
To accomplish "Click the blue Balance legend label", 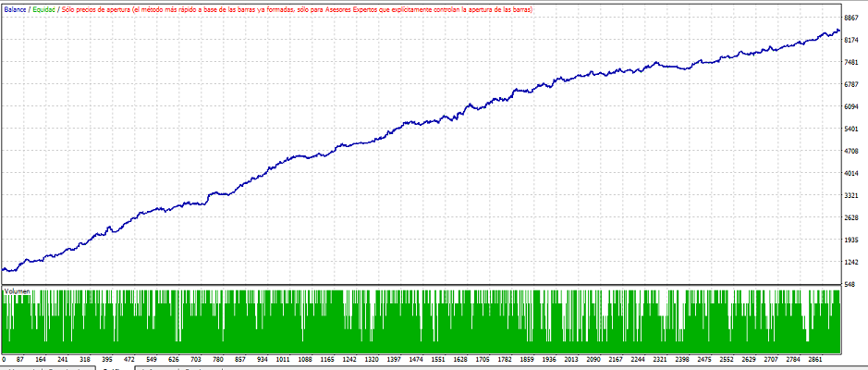I will 13,8.
